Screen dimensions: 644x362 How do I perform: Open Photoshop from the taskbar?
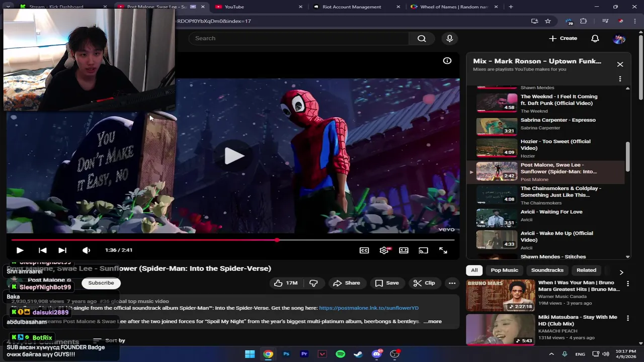pyautogui.click(x=286, y=354)
